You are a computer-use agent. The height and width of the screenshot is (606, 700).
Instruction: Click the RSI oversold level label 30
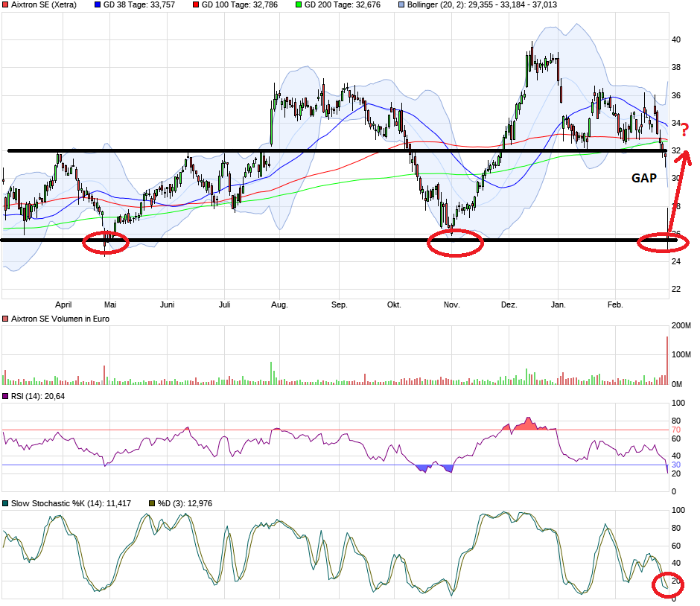(676, 465)
